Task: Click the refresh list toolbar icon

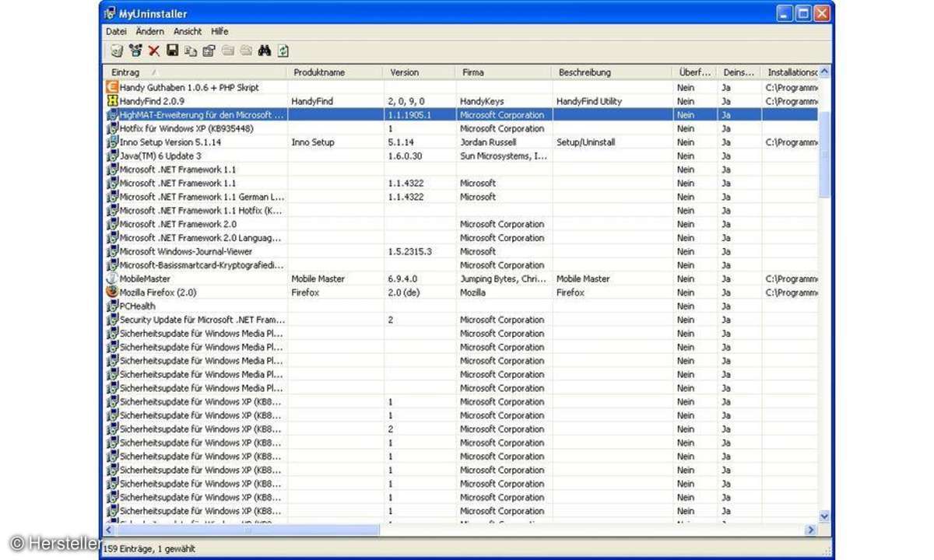Action: point(283,51)
